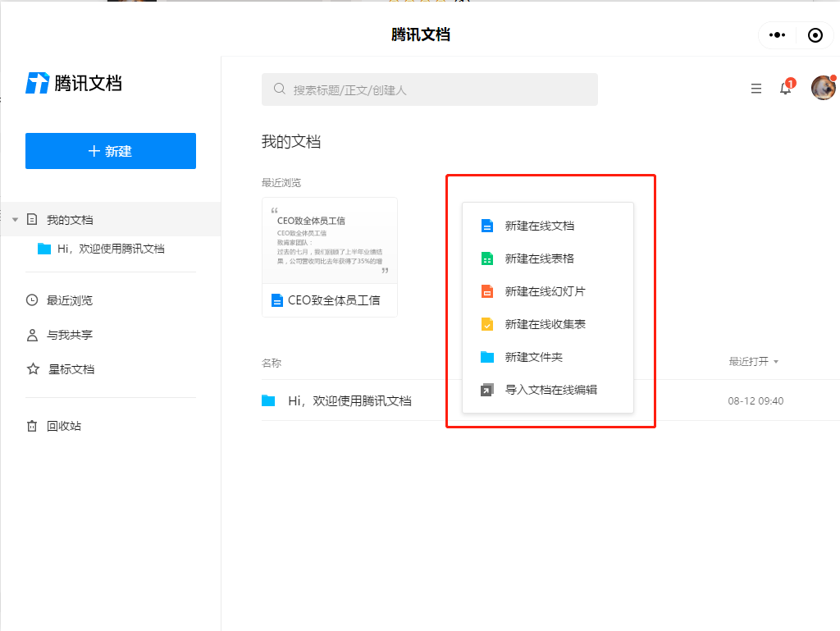Viewport: 840px width, 631px height.
Task: Select 我的文档 in the sidebar
Action: coord(111,220)
